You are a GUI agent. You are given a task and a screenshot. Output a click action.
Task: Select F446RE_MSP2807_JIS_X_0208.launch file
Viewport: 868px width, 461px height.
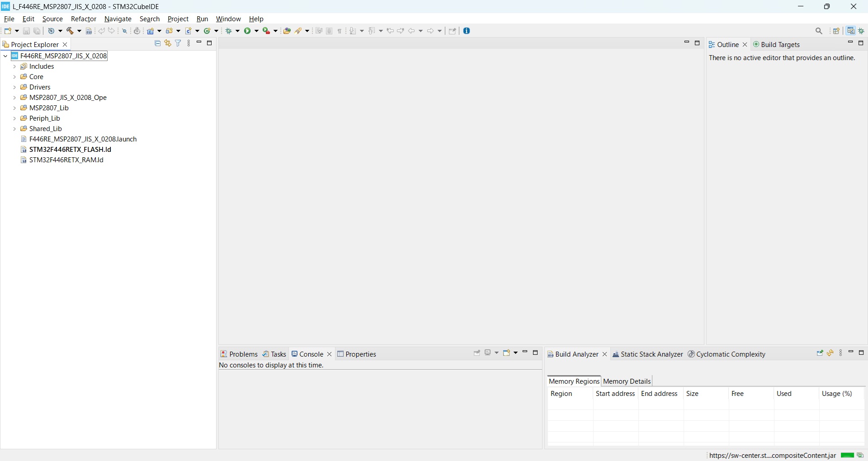79,139
